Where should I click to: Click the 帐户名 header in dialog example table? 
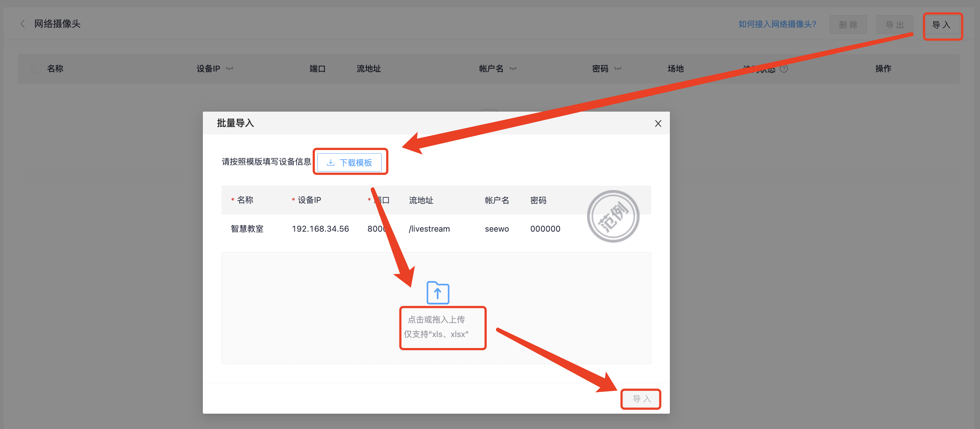(497, 200)
